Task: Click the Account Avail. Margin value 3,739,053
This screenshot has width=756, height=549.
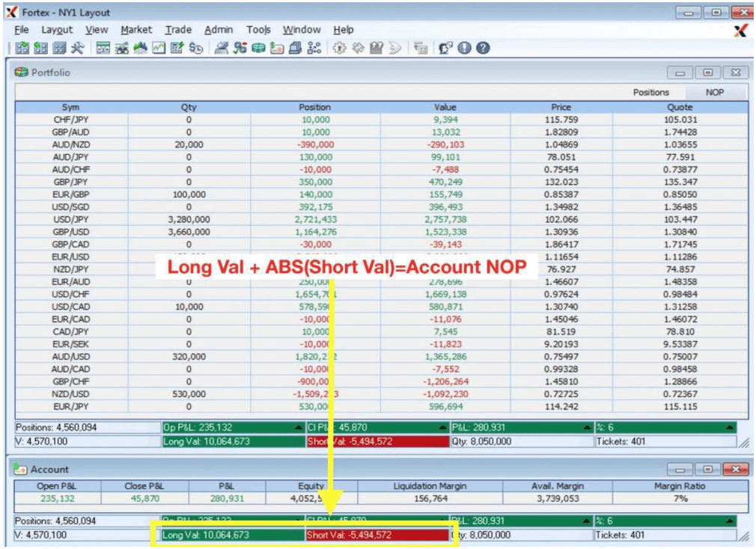Action: click(x=558, y=499)
